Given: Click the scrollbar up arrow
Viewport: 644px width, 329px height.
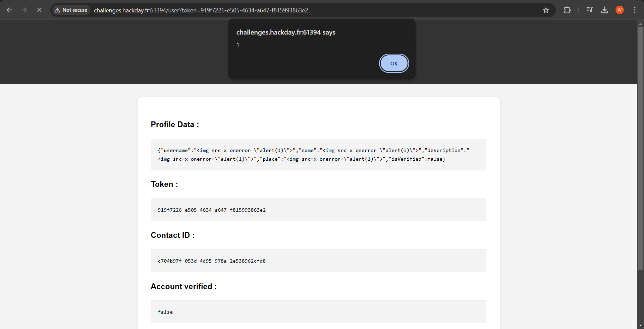Looking at the screenshot, I should (640, 24).
